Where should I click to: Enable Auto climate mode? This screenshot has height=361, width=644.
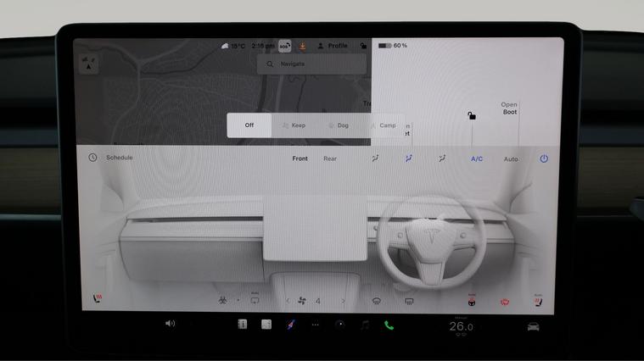pos(511,159)
